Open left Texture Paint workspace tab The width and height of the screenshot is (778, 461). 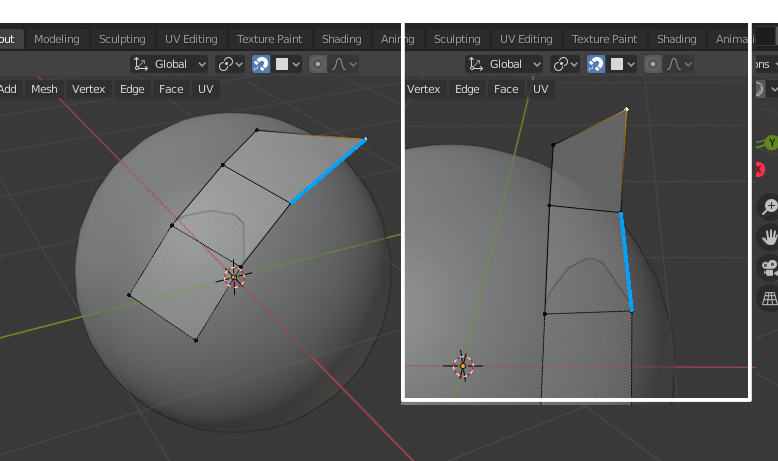pos(269,39)
